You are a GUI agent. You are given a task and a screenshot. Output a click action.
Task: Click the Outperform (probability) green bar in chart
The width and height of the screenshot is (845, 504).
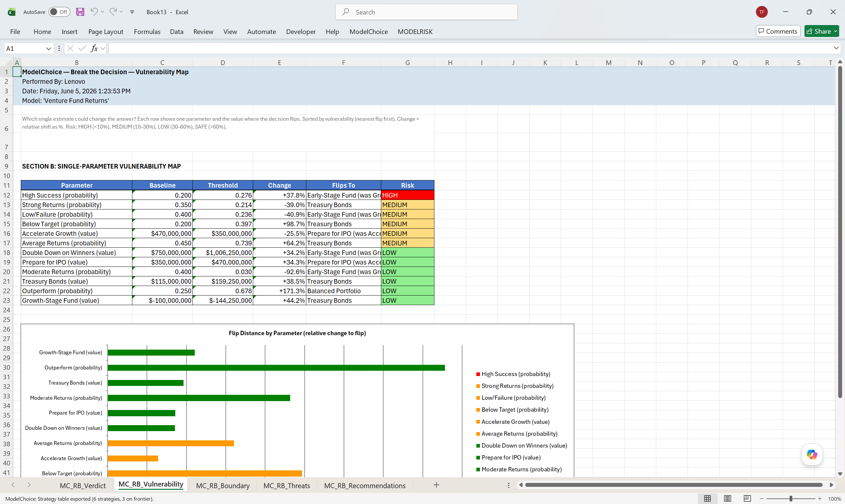click(276, 368)
